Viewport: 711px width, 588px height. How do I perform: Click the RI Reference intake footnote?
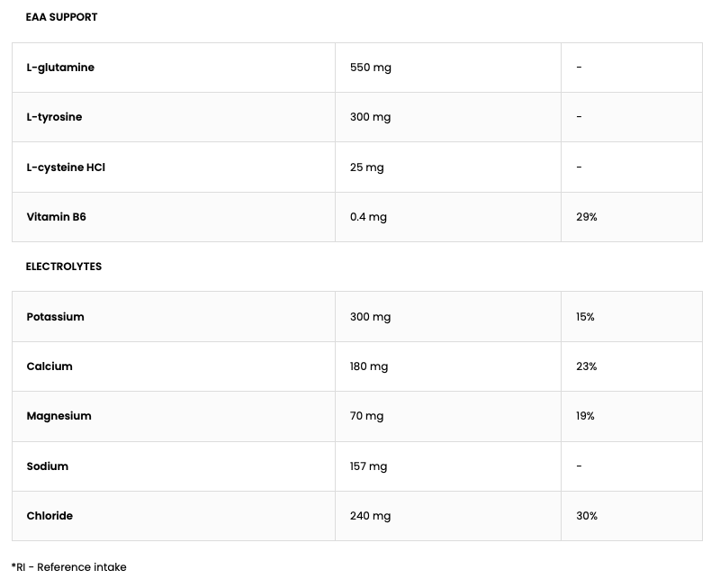click(x=69, y=567)
